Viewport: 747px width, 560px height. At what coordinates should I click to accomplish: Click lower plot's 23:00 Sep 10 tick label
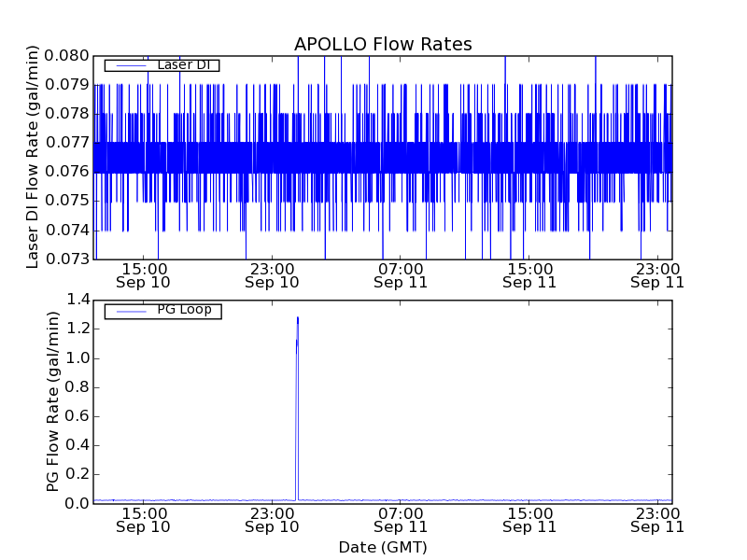click(x=272, y=519)
